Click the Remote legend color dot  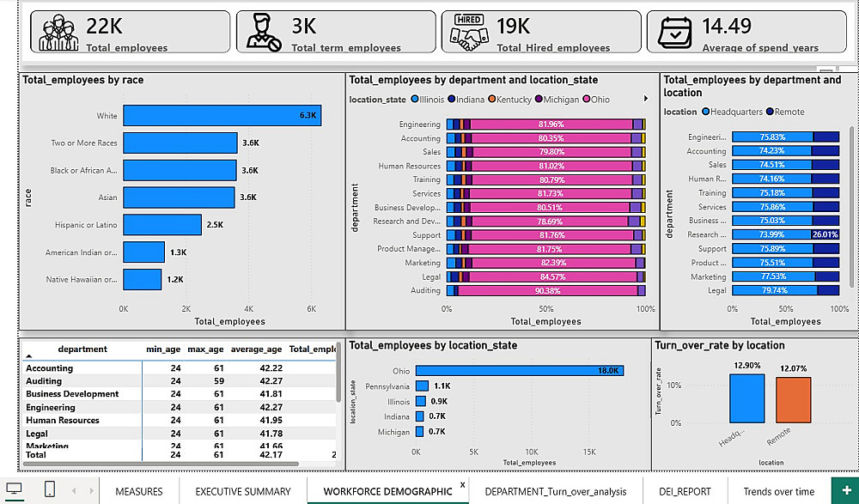coord(770,112)
